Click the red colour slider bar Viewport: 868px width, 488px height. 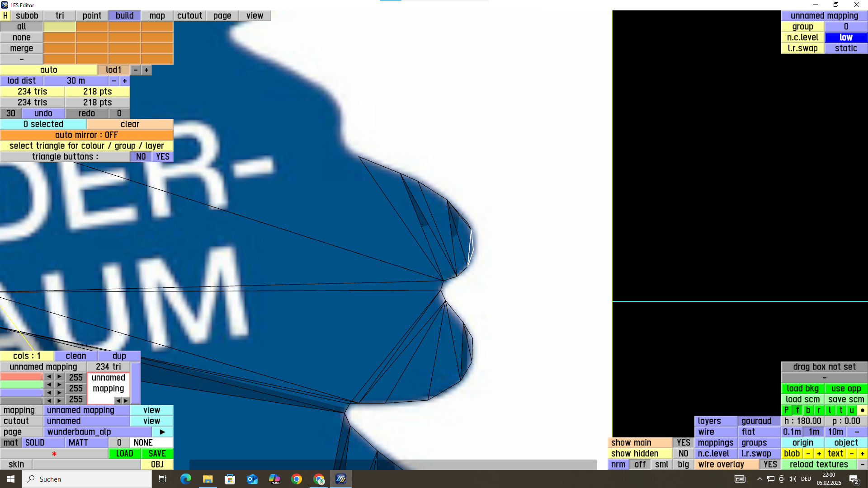click(21, 377)
